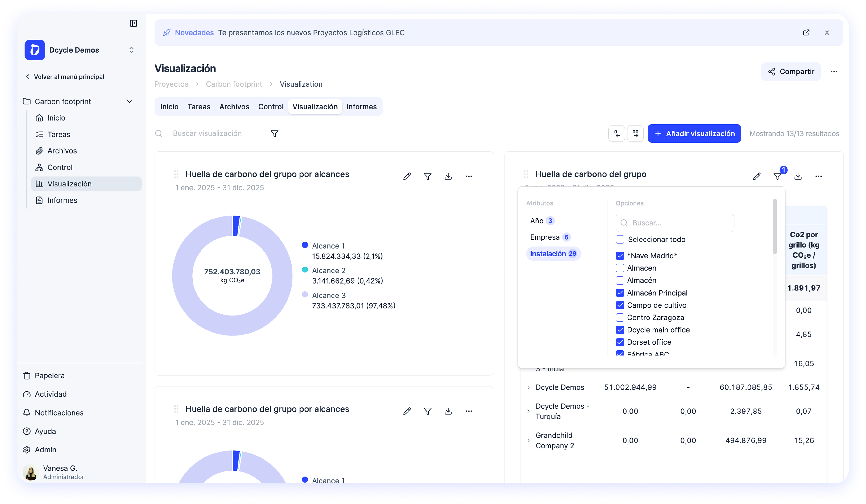The image size is (866, 504).
Task: Go back via Volver al menú principal
Action: 65,77
